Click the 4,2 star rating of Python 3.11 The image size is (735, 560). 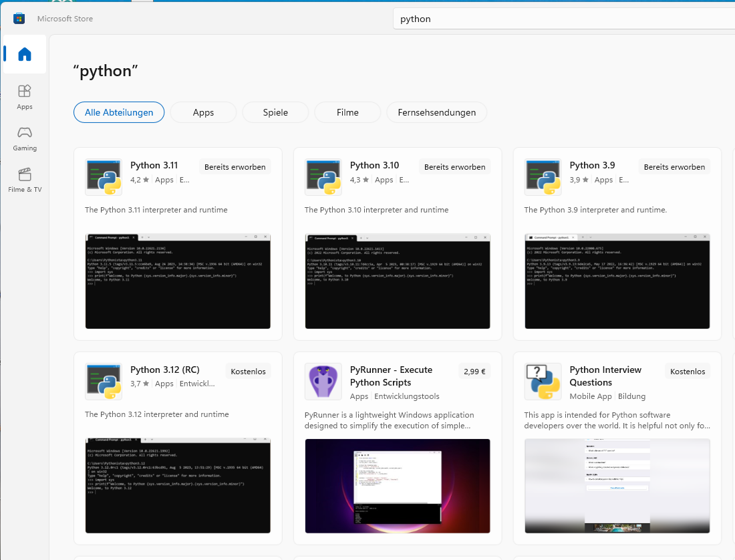[x=140, y=180]
